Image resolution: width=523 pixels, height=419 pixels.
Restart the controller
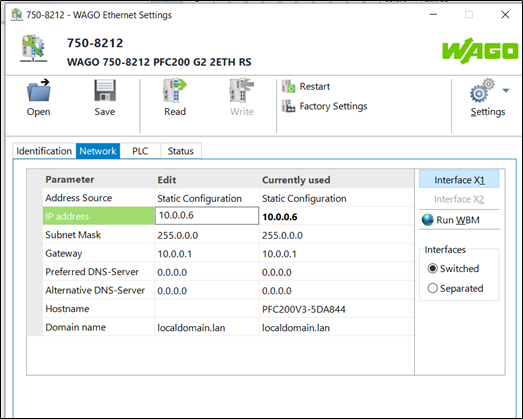pyautogui.click(x=306, y=86)
